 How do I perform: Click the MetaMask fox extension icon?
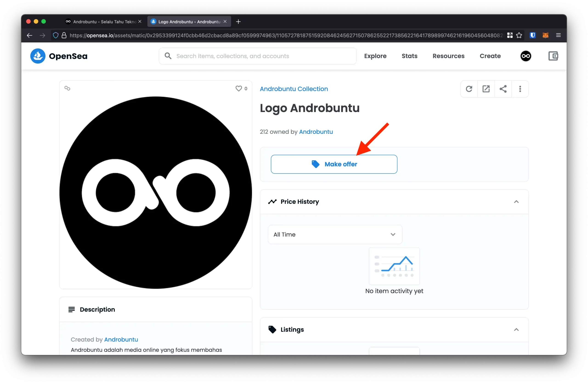point(545,35)
